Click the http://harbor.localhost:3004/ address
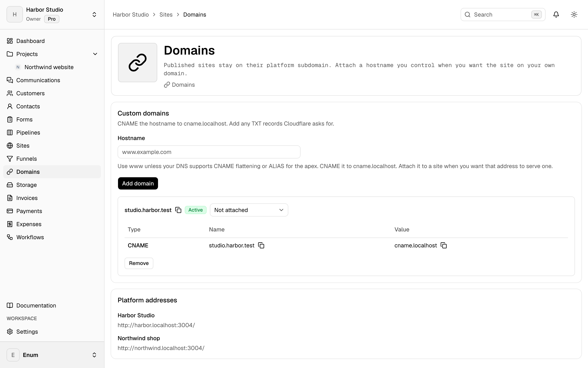This screenshot has height=368, width=588. 156,325
